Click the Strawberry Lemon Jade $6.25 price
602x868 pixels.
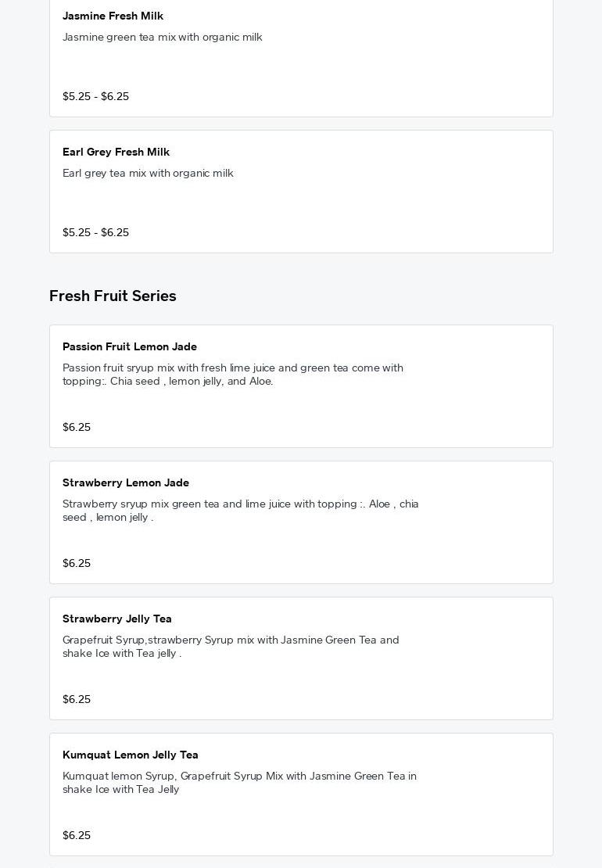point(77,563)
